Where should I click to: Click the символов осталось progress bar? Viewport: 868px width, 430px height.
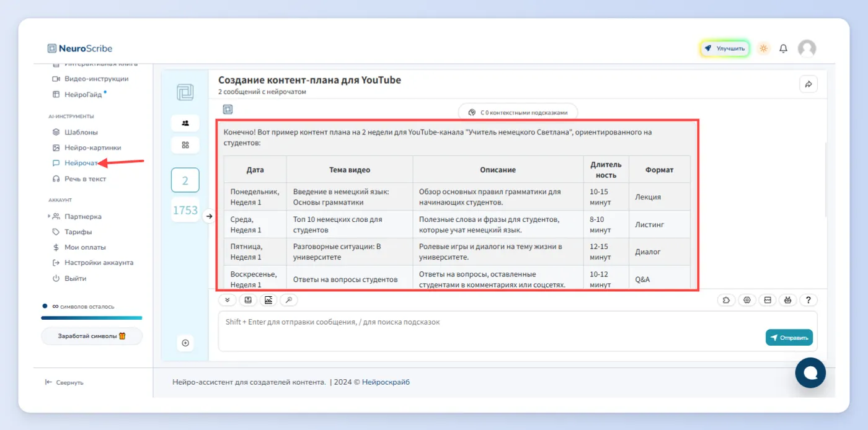tap(92, 318)
